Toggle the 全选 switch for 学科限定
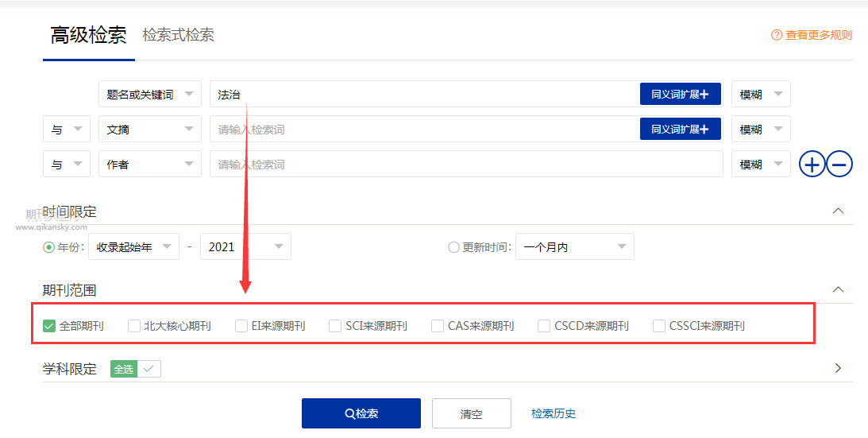The height and width of the screenshot is (438, 868). pos(136,369)
